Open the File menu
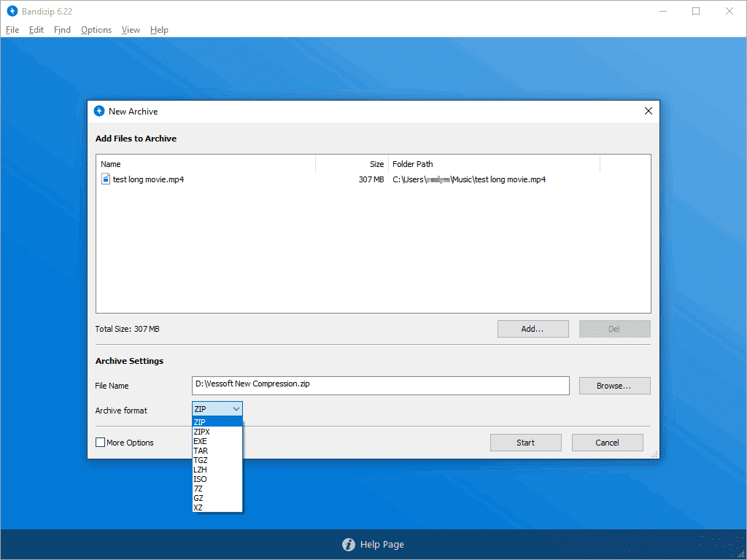 pyautogui.click(x=12, y=29)
